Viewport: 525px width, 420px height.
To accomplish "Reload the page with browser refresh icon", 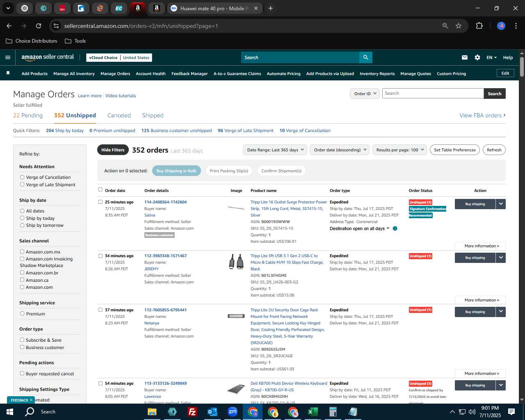I will [39, 26].
